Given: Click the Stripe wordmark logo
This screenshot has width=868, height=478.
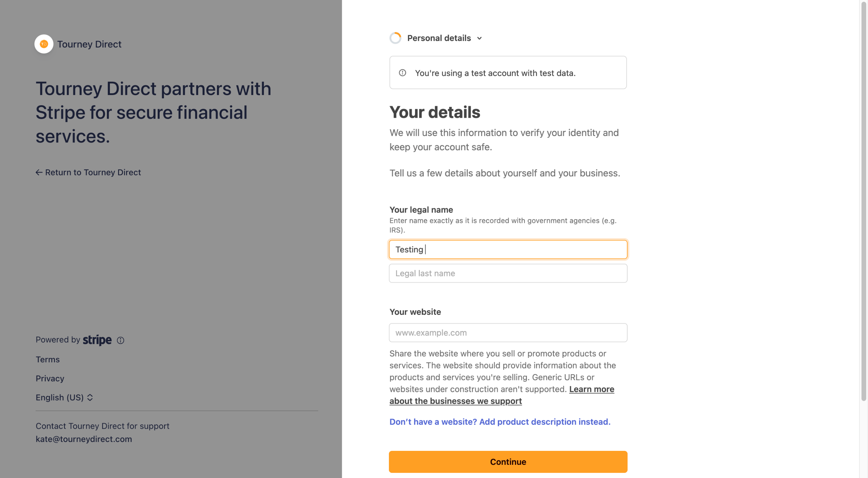Looking at the screenshot, I should pyautogui.click(x=97, y=340).
